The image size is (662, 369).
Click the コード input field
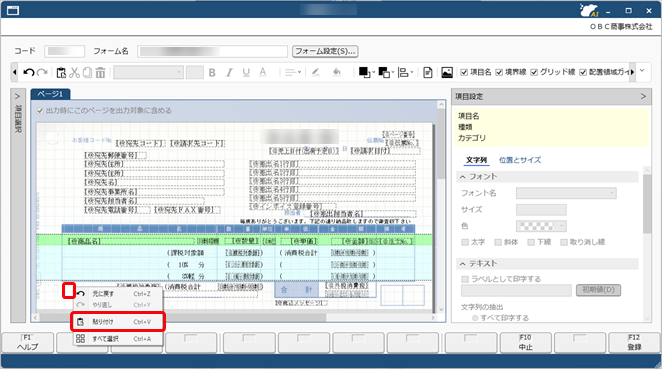(64, 51)
